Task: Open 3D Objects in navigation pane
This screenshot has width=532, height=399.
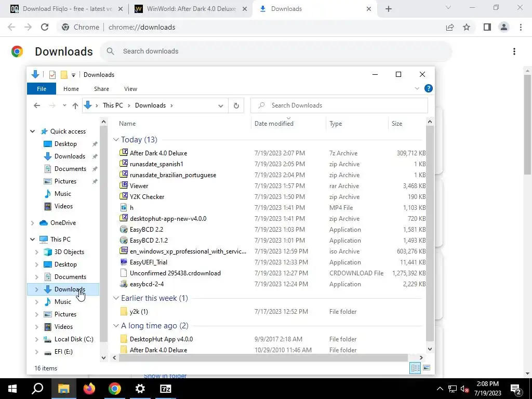Action: [69, 252]
